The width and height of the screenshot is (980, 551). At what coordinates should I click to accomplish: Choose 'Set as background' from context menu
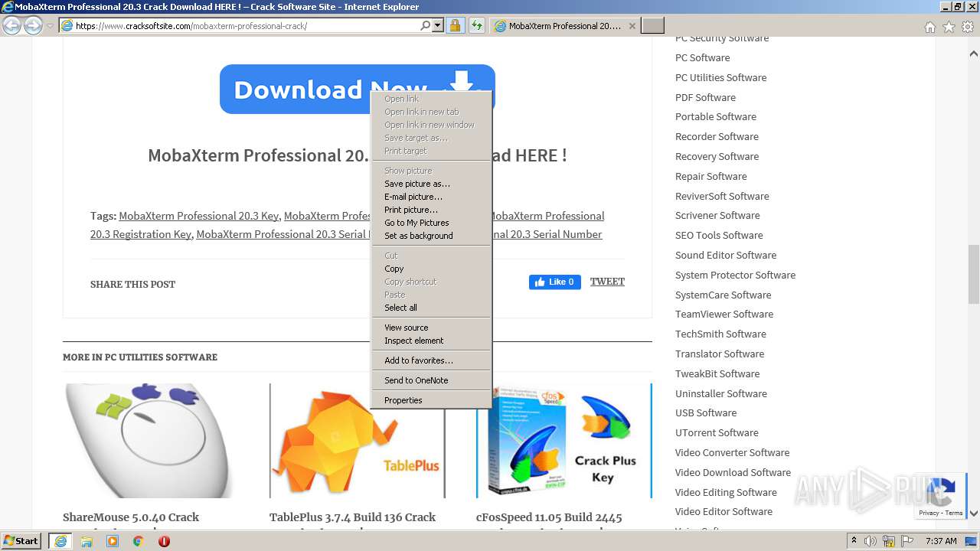(x=419, y=236)
